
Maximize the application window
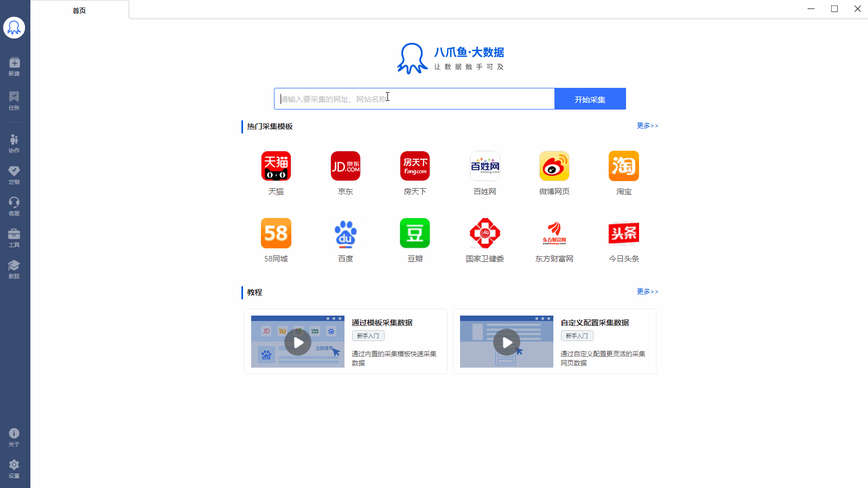pos(834,9)
